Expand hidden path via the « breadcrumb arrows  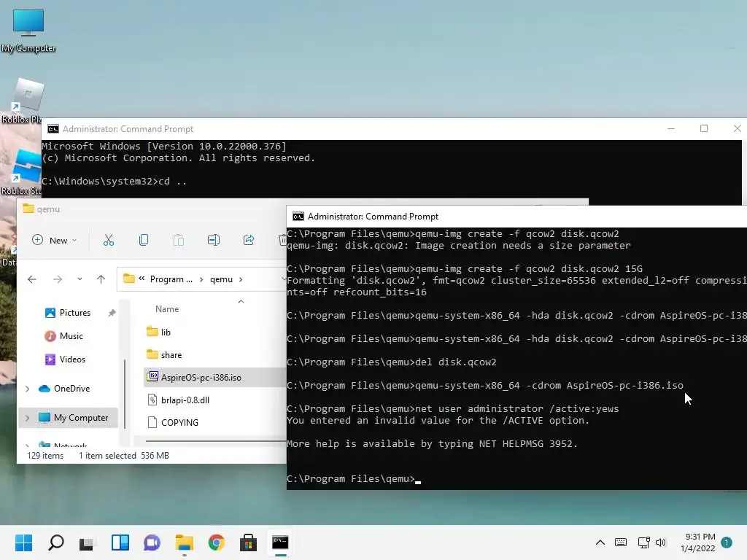coord(142,279)
